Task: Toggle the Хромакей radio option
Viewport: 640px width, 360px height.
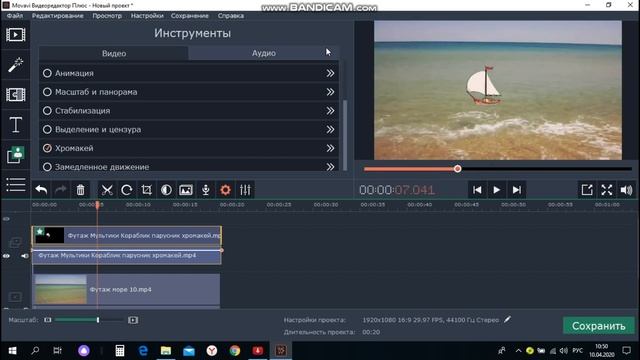Action: [47, 148]
